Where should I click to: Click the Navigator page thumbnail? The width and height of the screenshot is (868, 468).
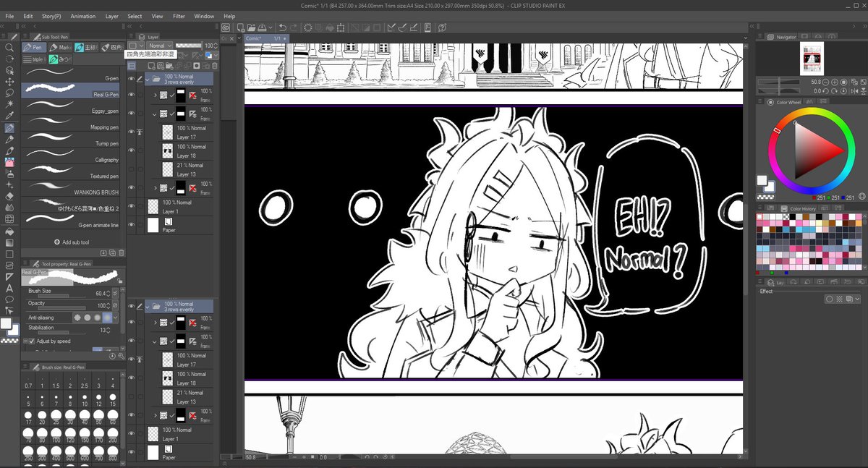coord(812,58)
